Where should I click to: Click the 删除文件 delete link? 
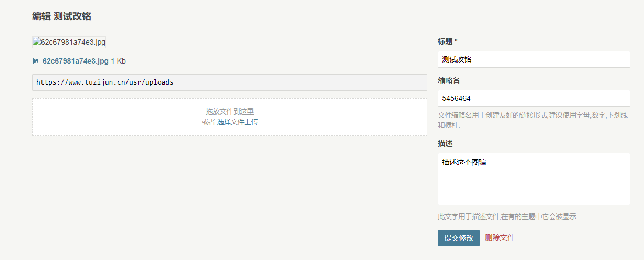(500, 237)
